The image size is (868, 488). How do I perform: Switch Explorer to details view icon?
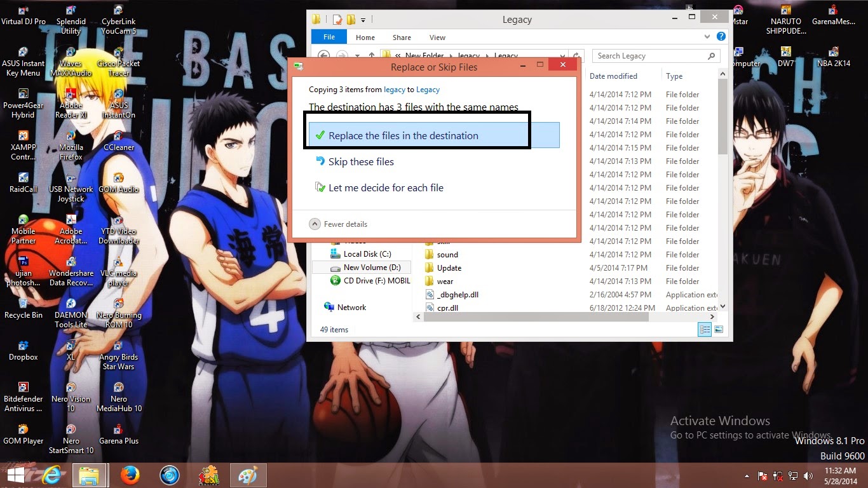(705, 329)
